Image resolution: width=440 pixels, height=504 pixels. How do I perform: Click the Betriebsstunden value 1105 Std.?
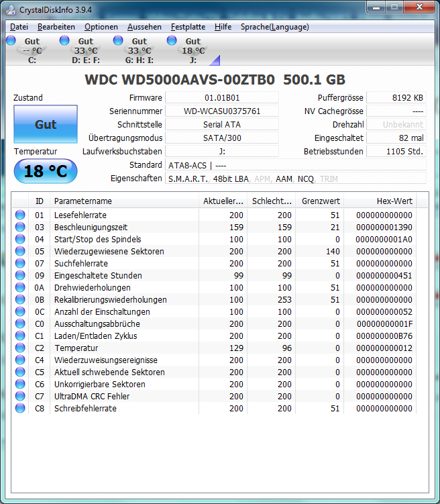pos(396,152)
